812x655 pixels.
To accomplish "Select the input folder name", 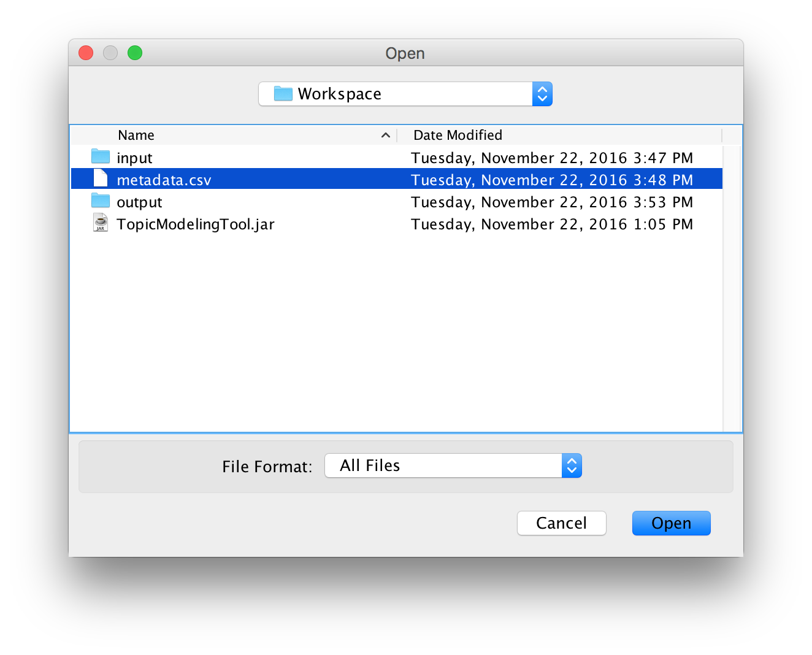I will coord(134,158).
